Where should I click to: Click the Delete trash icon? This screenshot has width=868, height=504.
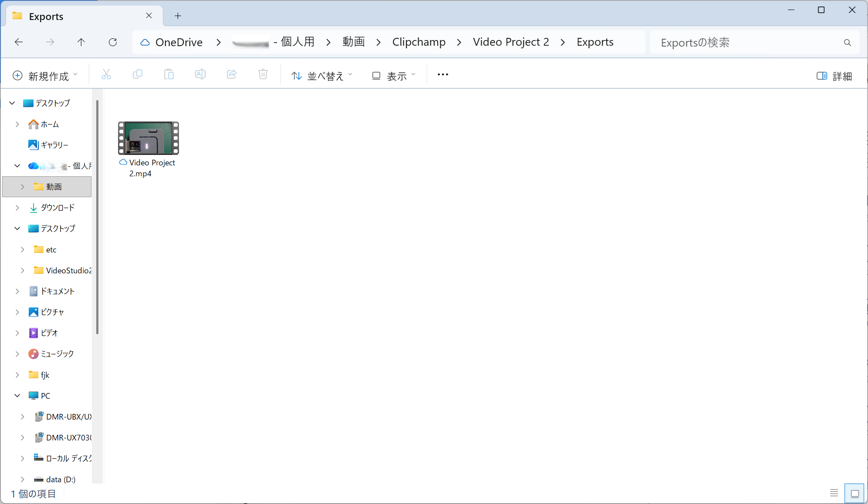pyautogui.click(x=263, y=75)
